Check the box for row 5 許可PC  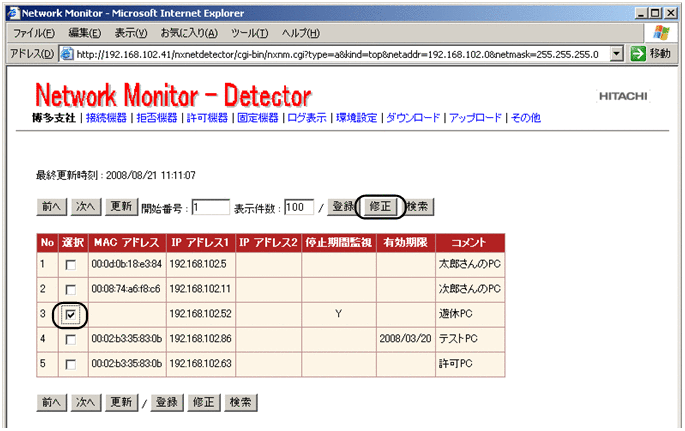point(71,364)
